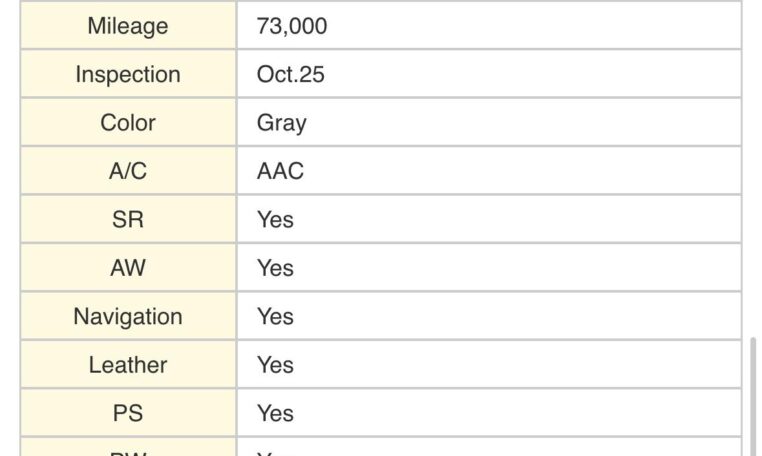Click the Leather label cell
Viewport: 762px width, 456px height.
point(128,365)
